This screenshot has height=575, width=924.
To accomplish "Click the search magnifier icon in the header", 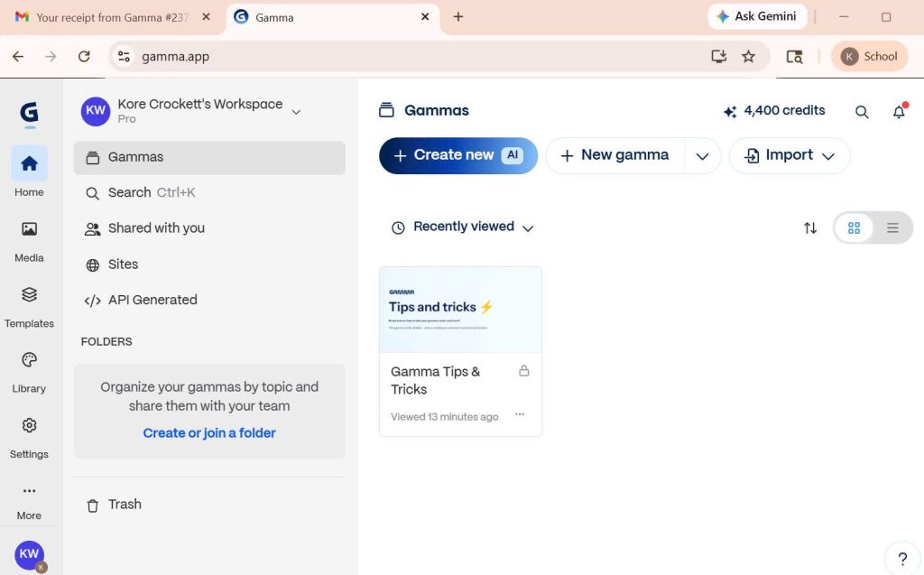I will (862, 111).
